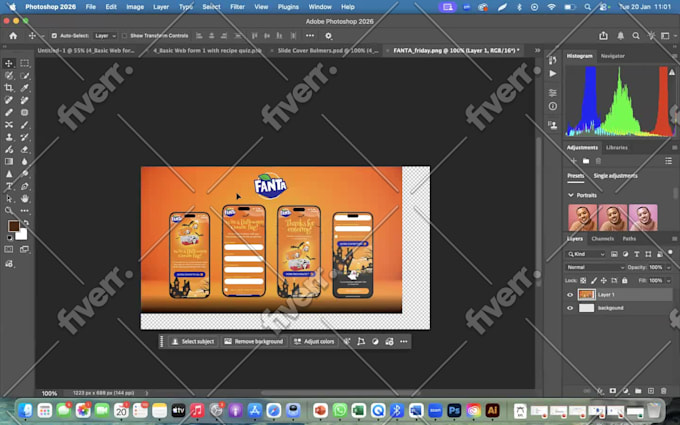The height and width of the screenshot is (425, 680).
Task: Select the Pen tool
Action: [x=24, y=186]
